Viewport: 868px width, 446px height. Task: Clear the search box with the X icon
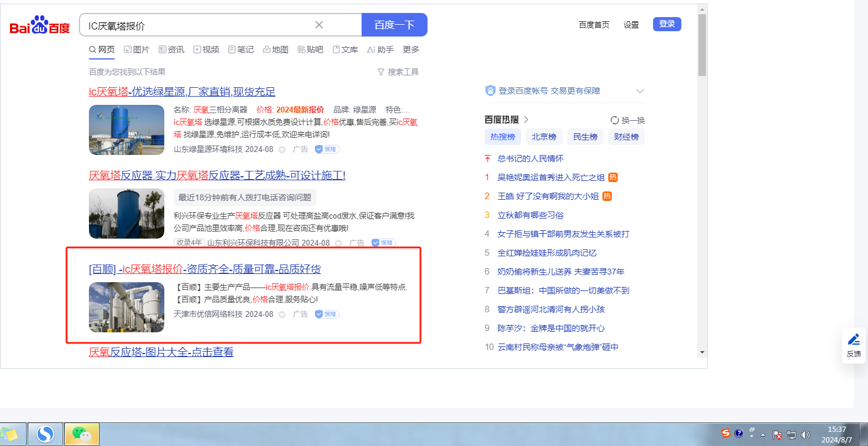click(319, 25)
